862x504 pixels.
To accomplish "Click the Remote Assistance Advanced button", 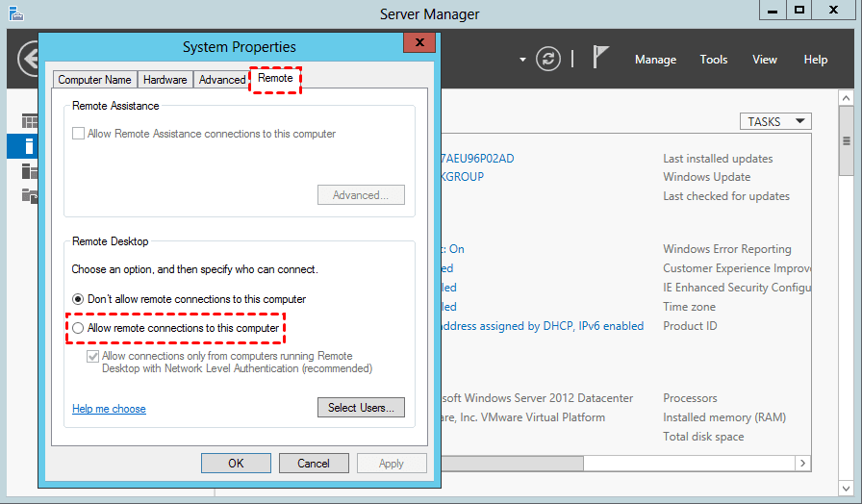I will 361,195.
